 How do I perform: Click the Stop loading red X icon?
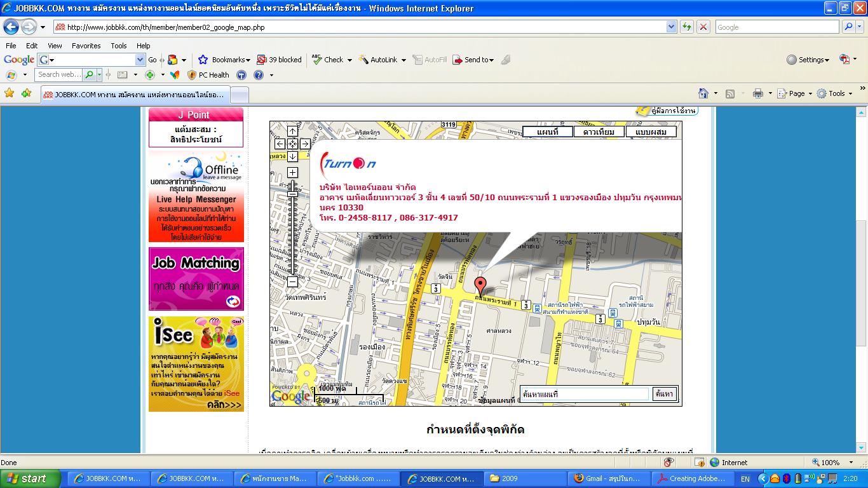point(703,27)
